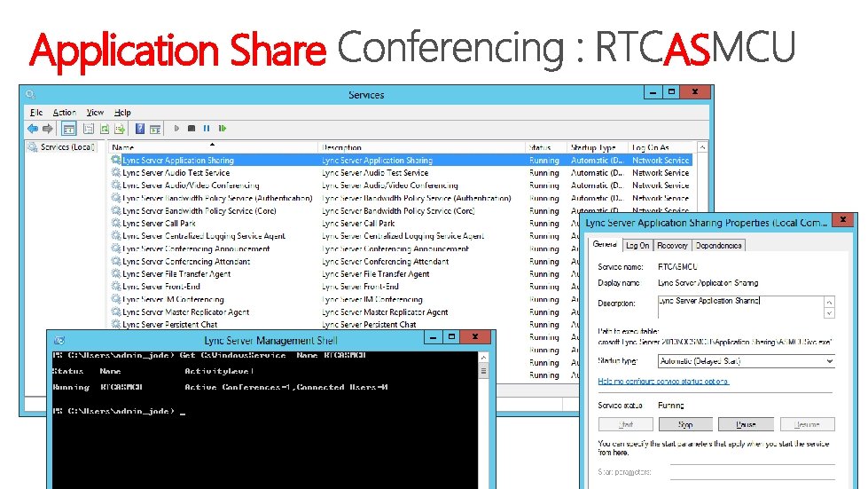
Task: Click the Restart Service green icon
Action: pos(223,129)
